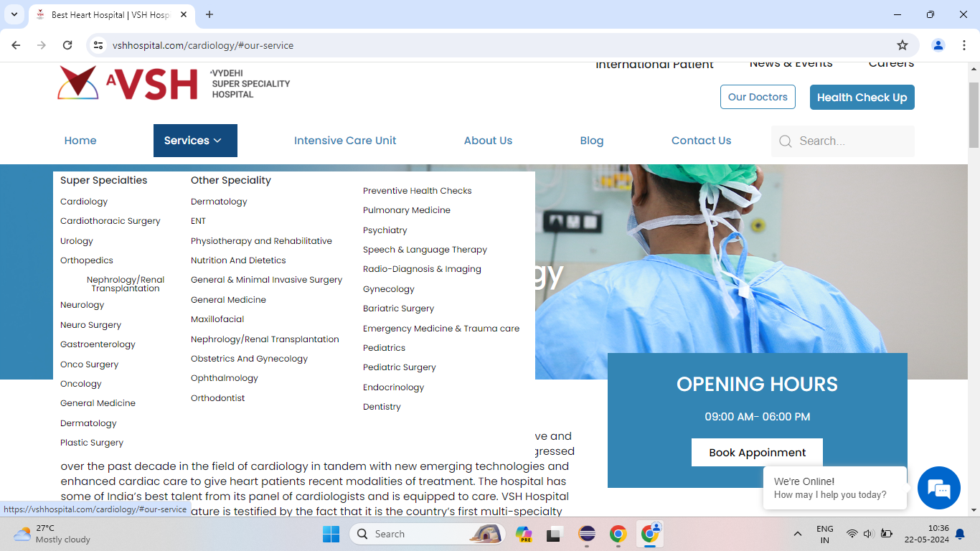Viewport: 980px width, 551px height.
Task: Select Cardiology from Super Specialties
Action: (x=84, y=202)
